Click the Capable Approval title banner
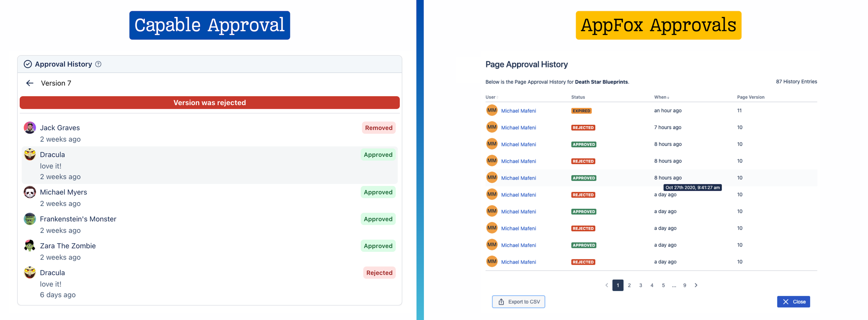 210,25
